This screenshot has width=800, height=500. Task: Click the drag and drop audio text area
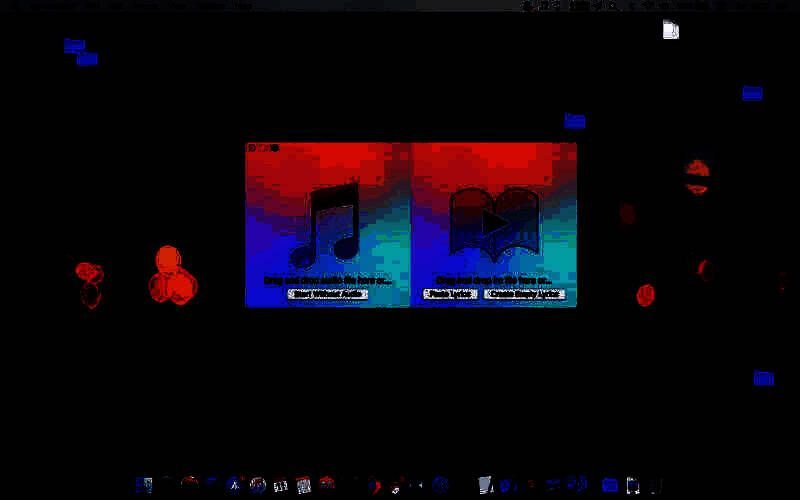point(328,280)
